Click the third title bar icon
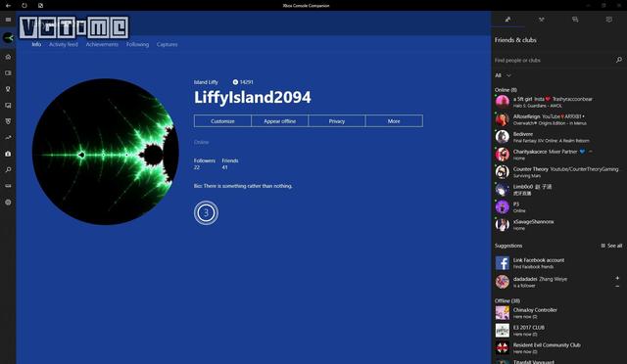 pyautogui.click(x=41, y=6)
